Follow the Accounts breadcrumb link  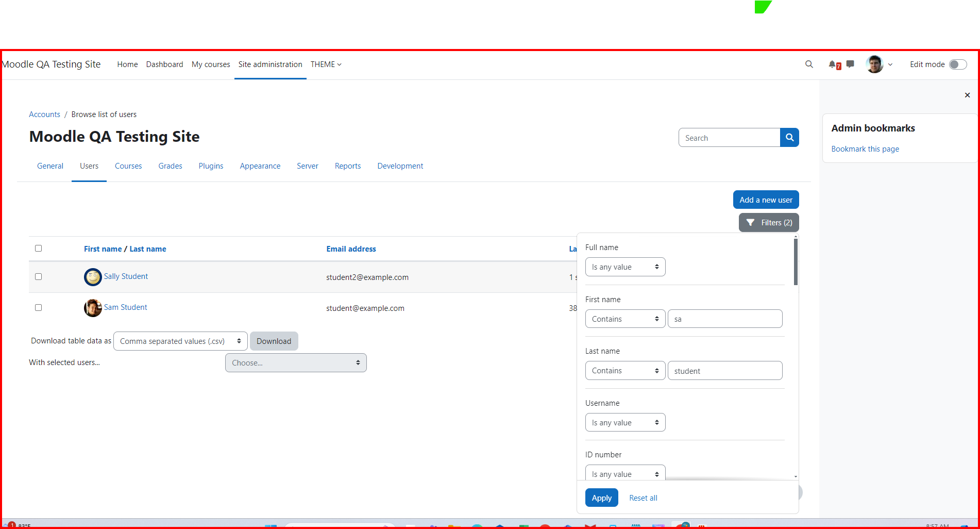(44, 114)
